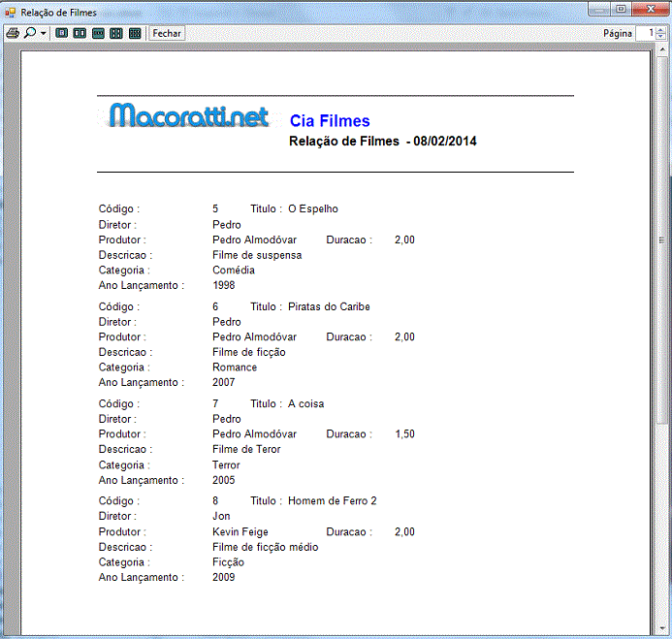Click vertical scrollbar up arrow

[662, 49]
